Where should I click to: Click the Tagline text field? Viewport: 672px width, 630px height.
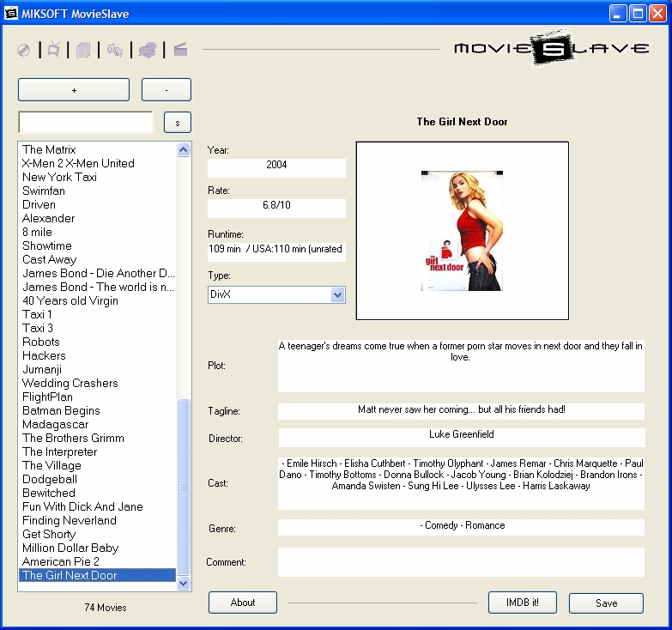coord(461,411)
